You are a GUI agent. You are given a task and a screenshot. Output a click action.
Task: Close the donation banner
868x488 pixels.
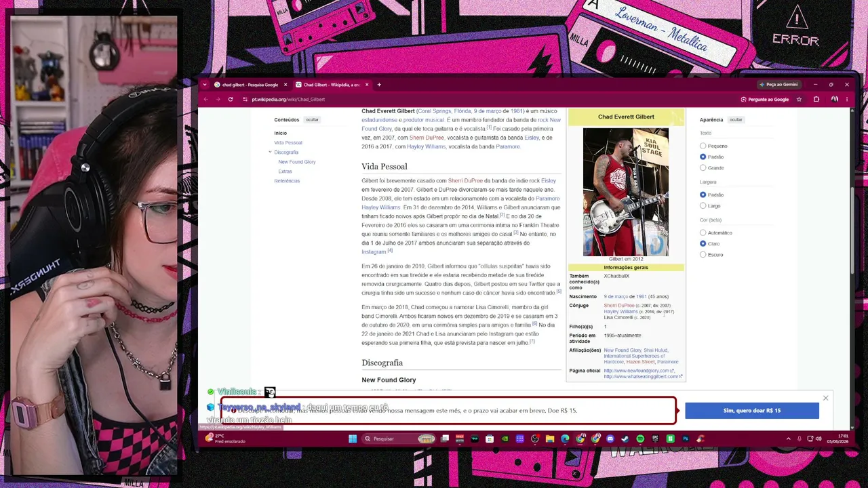coord(825,398)
